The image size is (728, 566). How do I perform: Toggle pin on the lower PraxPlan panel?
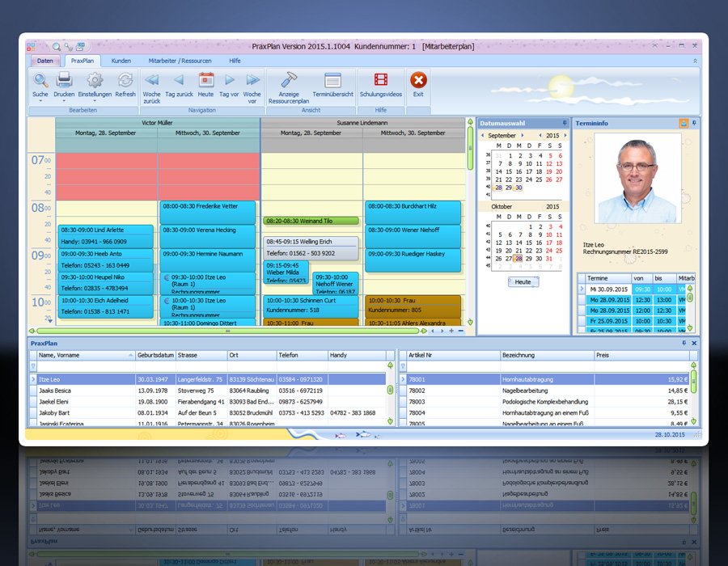[684, 343]
